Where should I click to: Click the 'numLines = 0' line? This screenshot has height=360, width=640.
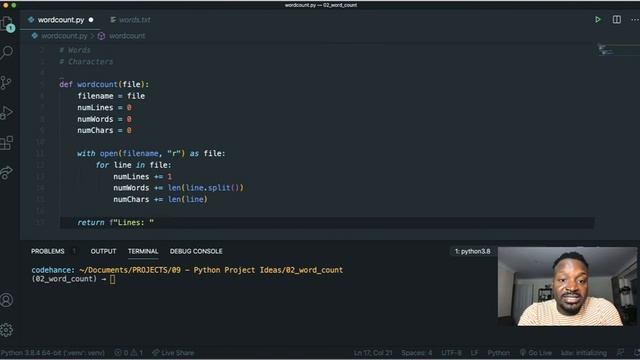[104, 107]
